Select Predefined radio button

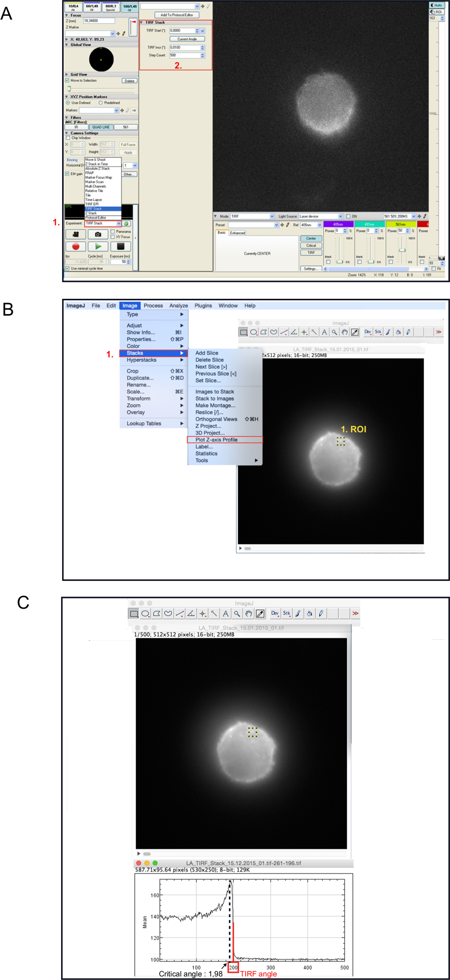pyautogui.click(x=101, y=103)
